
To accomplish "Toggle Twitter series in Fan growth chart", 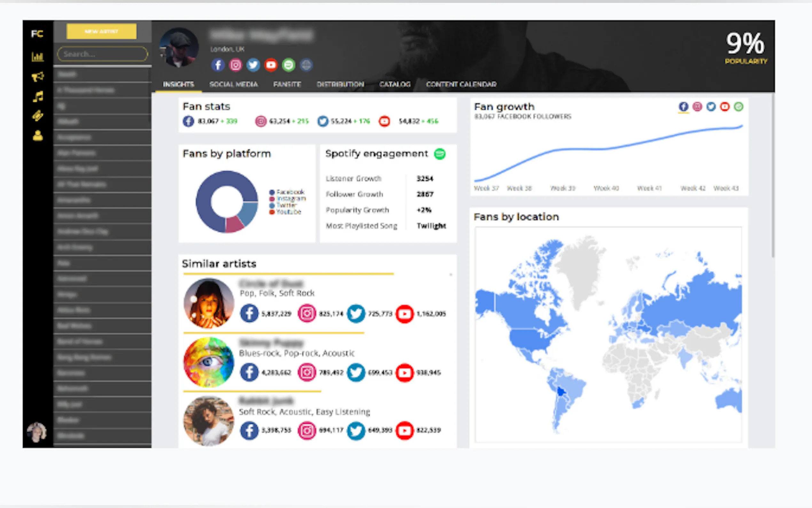I will click(x=711, y=107).
